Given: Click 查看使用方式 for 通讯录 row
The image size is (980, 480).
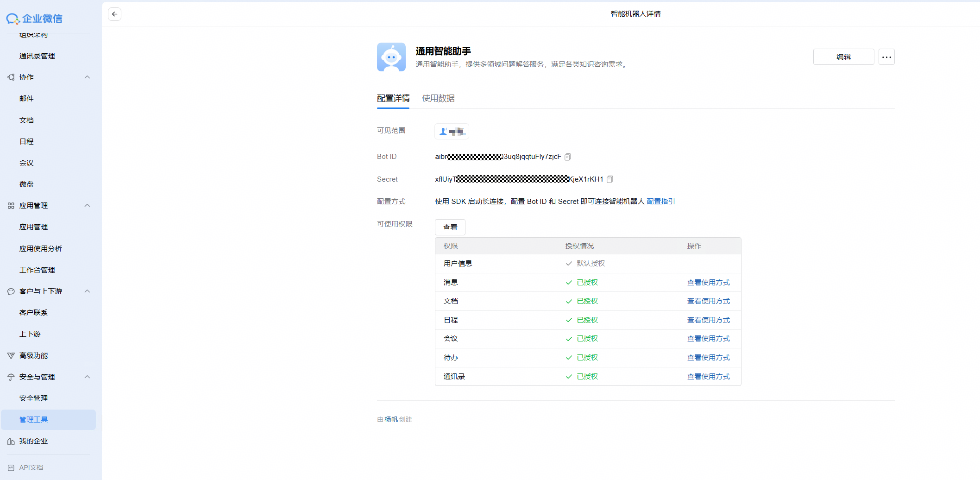Looking at the screenshot, I should coord(709,377).
